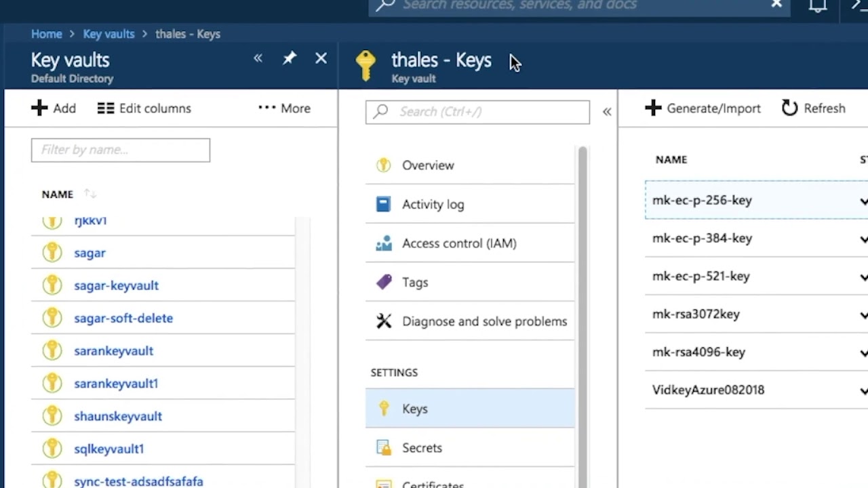
Task: Select the mk-rsa3072key row
Action: click(757, 314)
